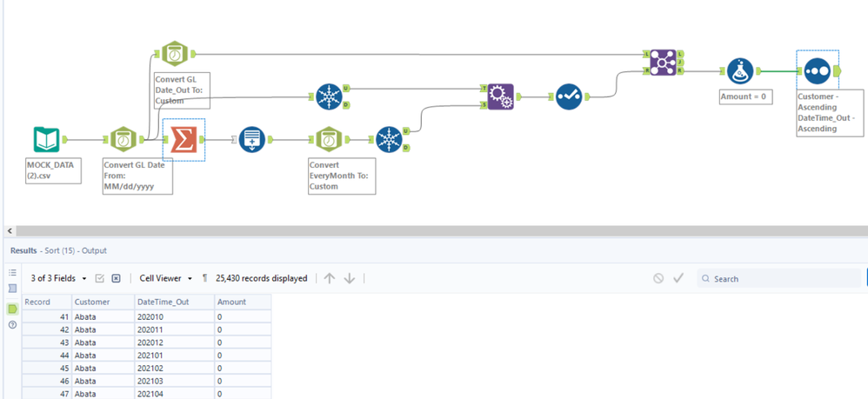This screenshot has height=399, width=868.
Task: Click the cancel data changes icon
Action: click(658, 278)
